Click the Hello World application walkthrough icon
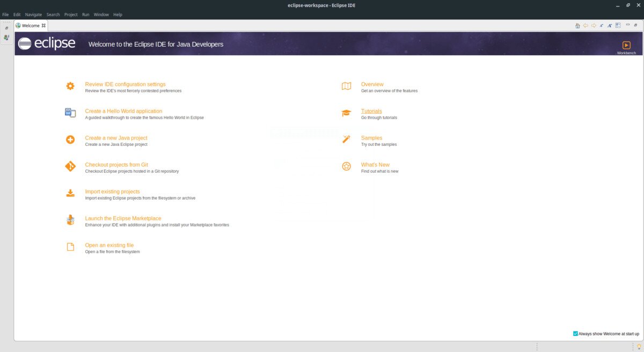This screenshot has width=644, height=352. (70, 113)
